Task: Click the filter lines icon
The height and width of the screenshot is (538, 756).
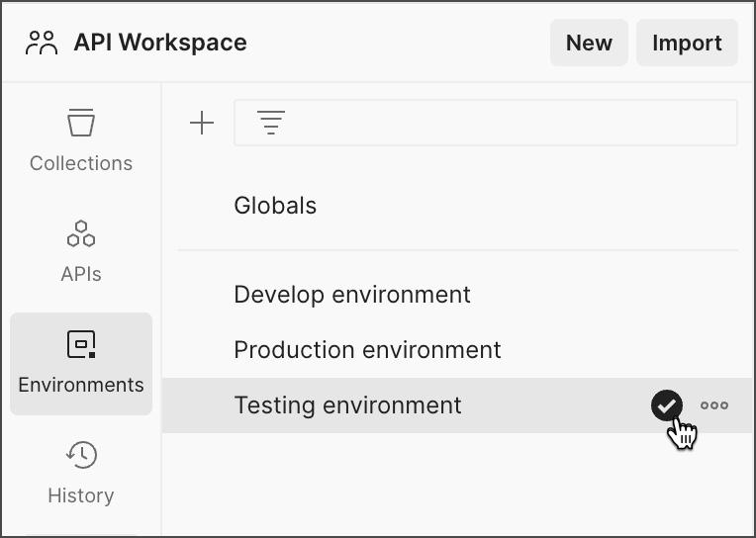Action: [270, 123]
